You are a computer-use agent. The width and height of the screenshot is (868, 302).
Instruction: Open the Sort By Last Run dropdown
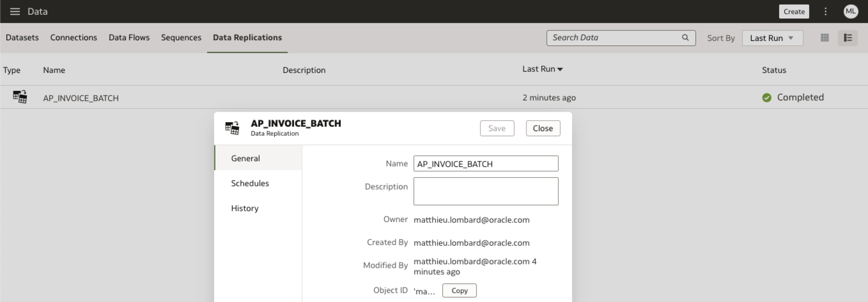772,38
